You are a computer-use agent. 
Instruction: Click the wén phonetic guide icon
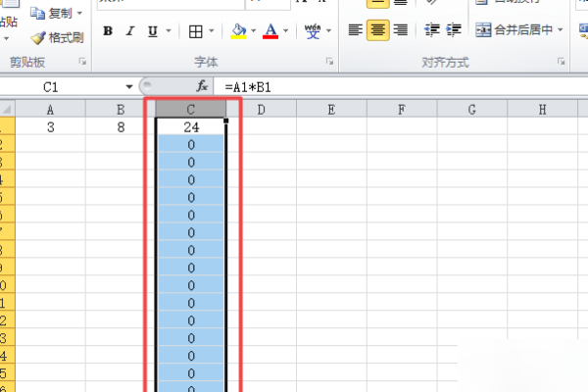pyautogui.click(x=313, y=31)
